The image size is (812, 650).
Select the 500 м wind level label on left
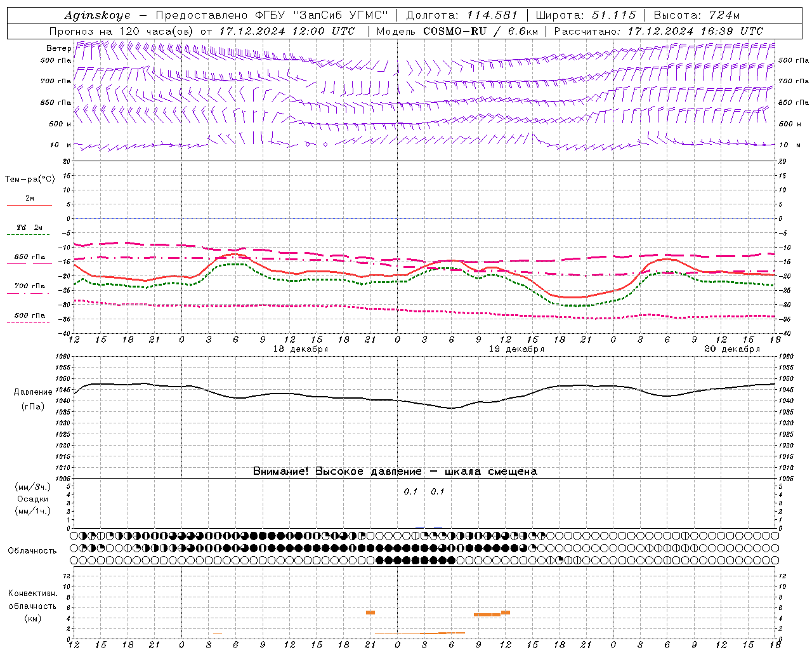coord(60,124)
